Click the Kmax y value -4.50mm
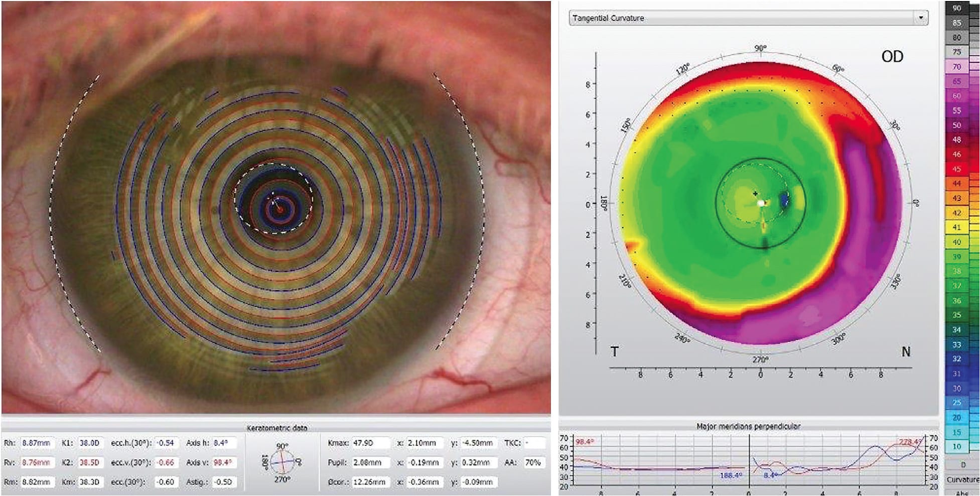 click(478, 443)
